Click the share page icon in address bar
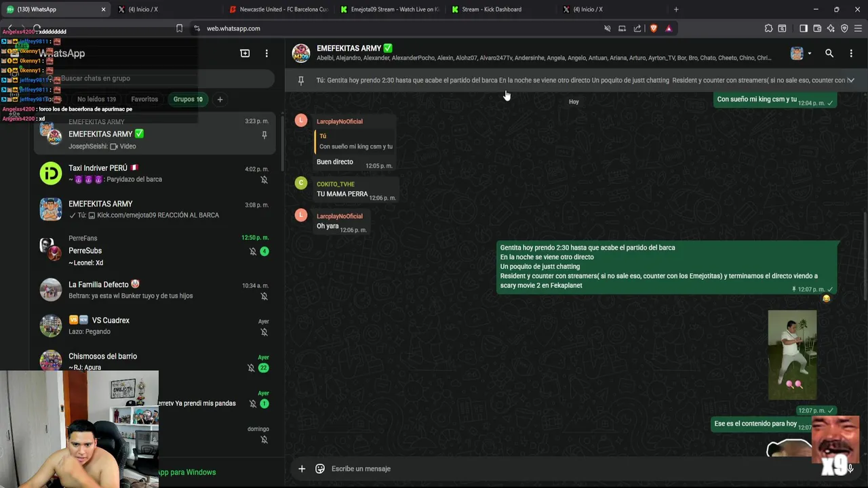Image resolution: width=868 pixels, height=488 pixels. 637,28
